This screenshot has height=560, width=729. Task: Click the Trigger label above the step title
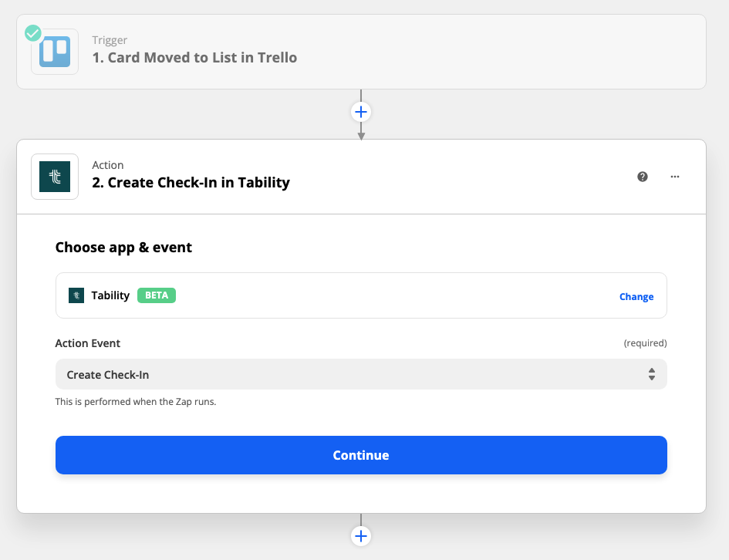pos(110,40)
